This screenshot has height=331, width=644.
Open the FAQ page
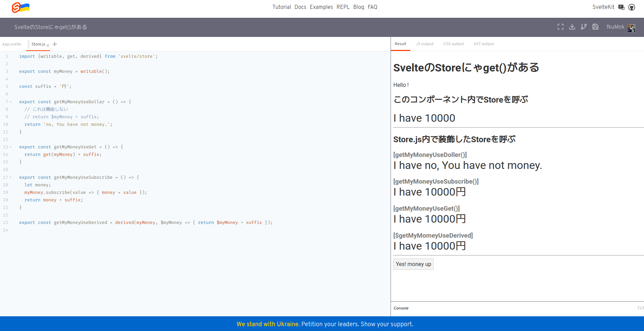pyautogui.click(x=372, y=7)
